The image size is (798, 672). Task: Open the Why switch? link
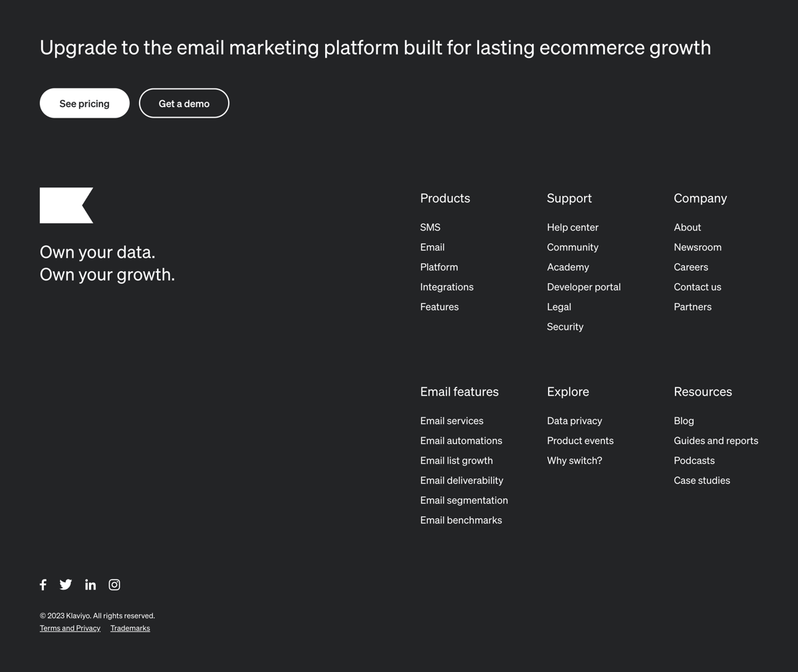574,460
